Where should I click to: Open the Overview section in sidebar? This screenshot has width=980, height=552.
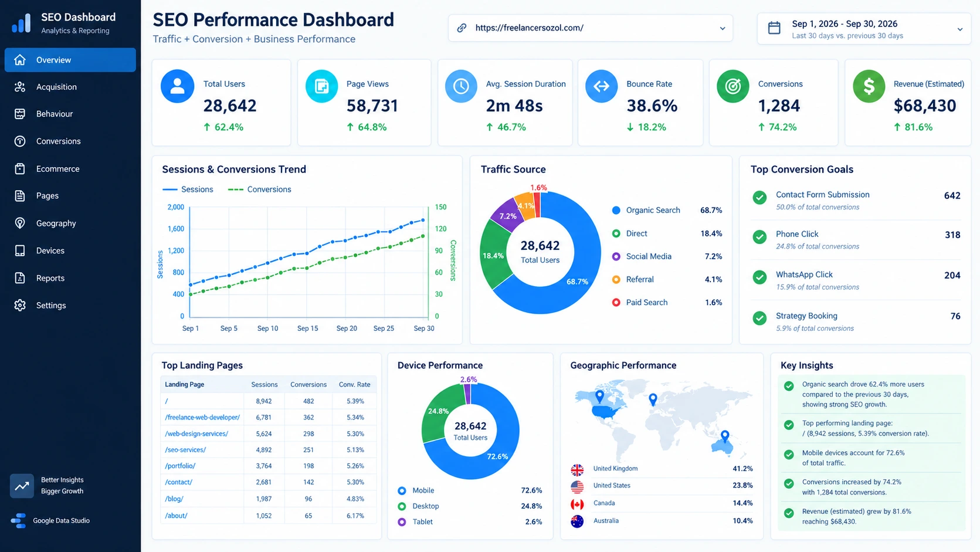(x=70, y=60)
